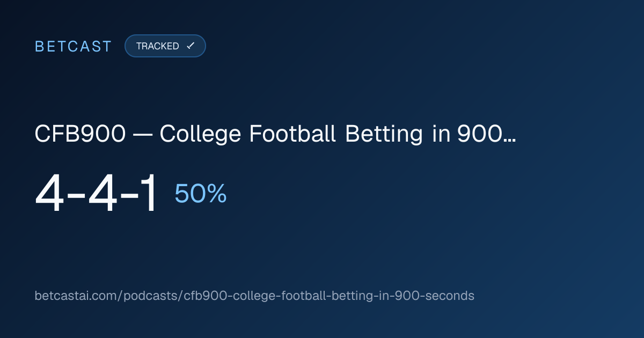Select the TRACKED status badge

click(165, 46)
